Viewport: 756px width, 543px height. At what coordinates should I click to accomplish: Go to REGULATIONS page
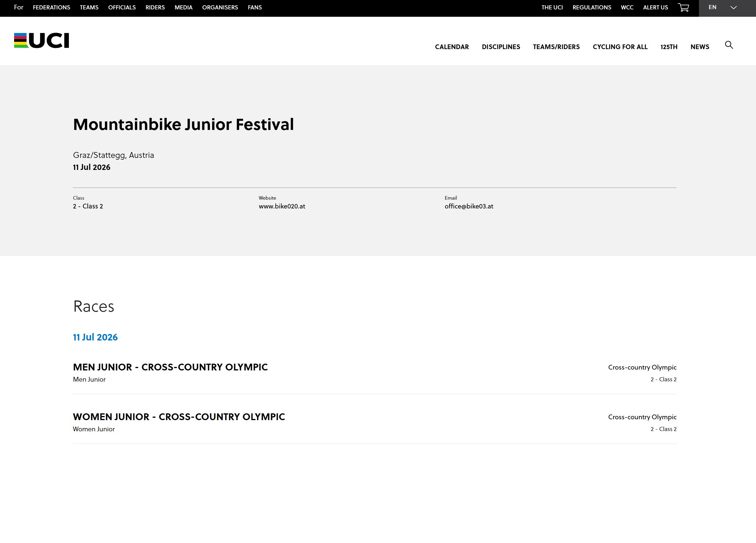[x=592, y=7]
